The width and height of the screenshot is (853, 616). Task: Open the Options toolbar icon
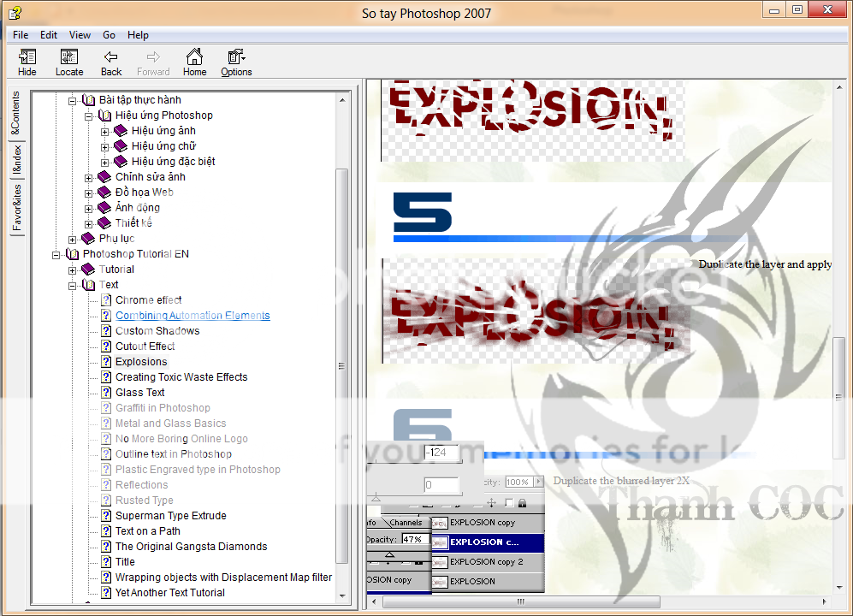pos(236,57)
